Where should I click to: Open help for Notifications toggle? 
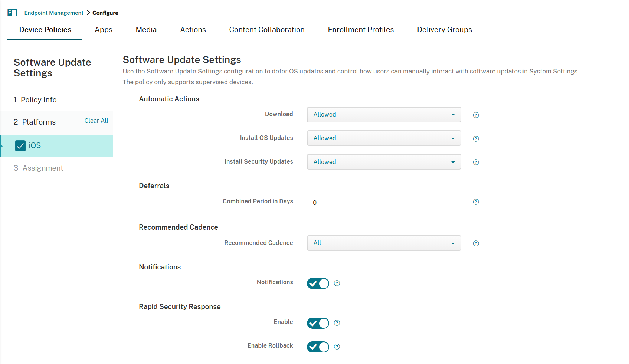pyautogui.click(x=337, y=283)
